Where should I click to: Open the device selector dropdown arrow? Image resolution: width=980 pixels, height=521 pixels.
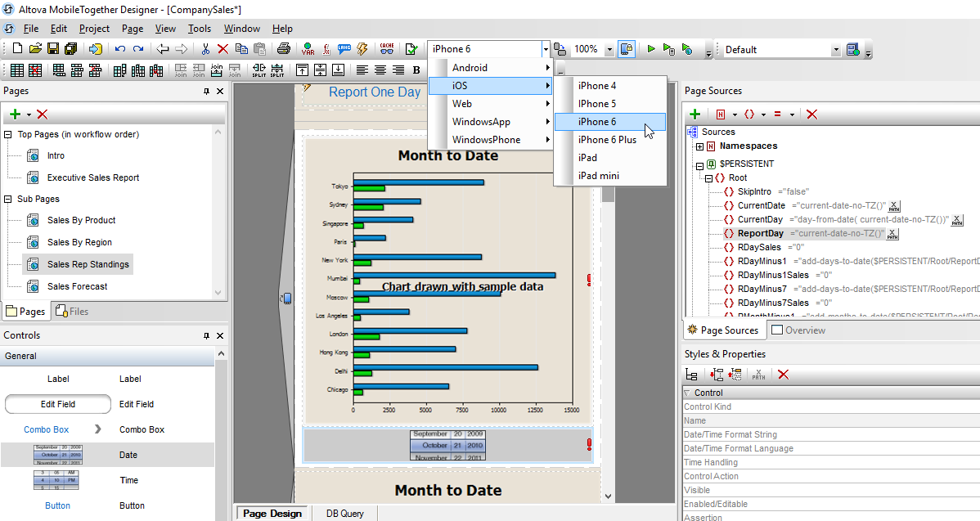click(546, 49)
